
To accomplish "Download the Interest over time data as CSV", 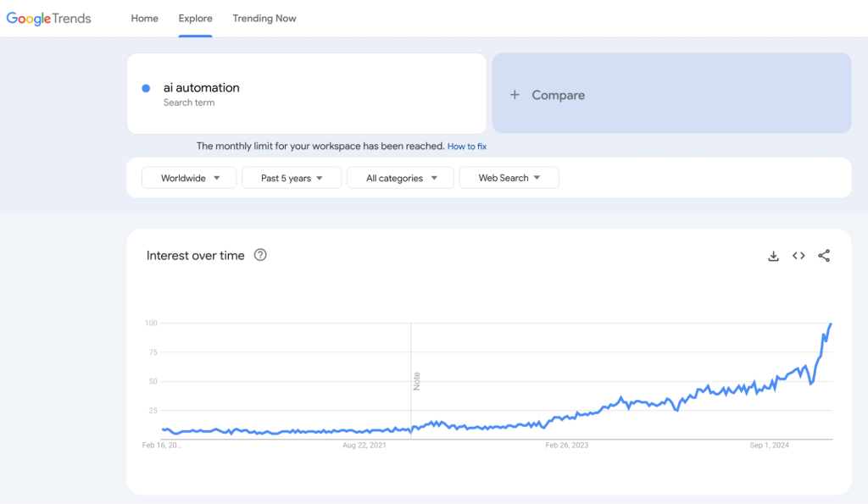I will 773,255.
